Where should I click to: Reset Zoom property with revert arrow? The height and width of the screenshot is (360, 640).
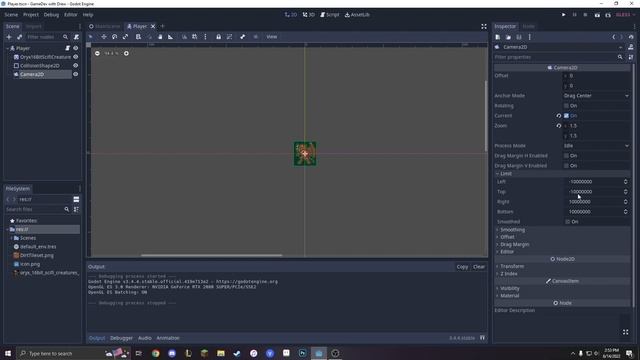559,126
